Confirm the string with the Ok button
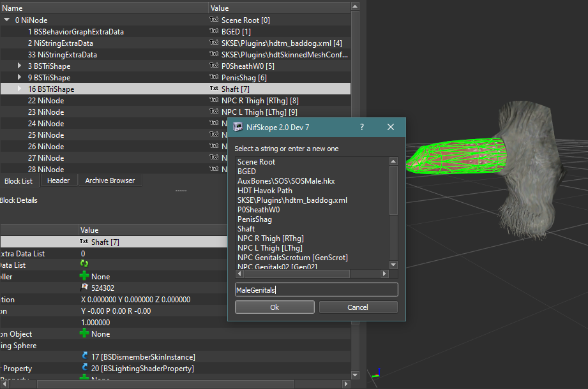 tap(275, 307)
